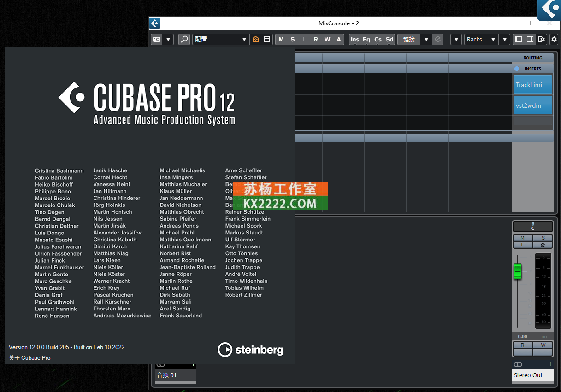
Task: Click the snapshot camera icon in MixConsole toolbar
Action: point(157,40)
